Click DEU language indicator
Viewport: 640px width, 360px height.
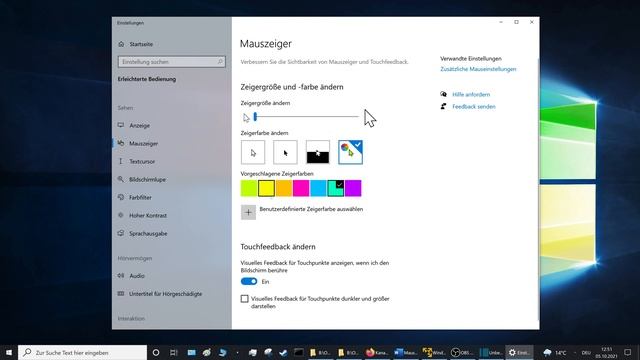(587, 353)
